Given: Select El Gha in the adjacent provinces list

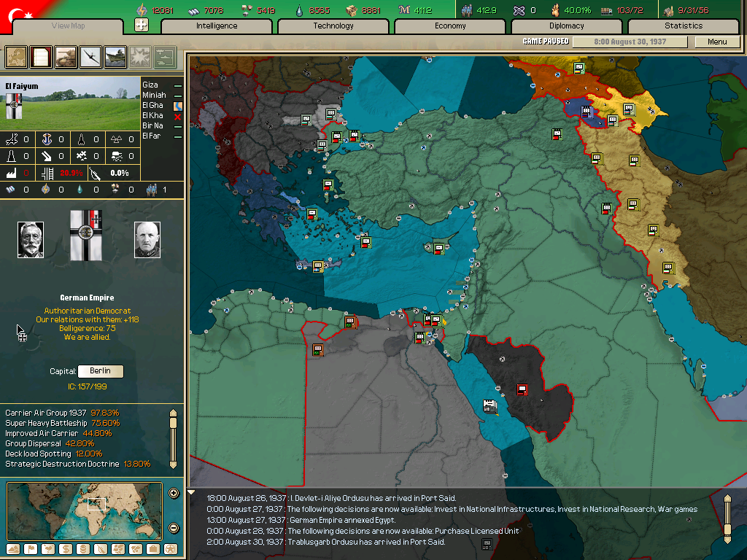Looking at the screenshot, I should click(x=153, y=105).
